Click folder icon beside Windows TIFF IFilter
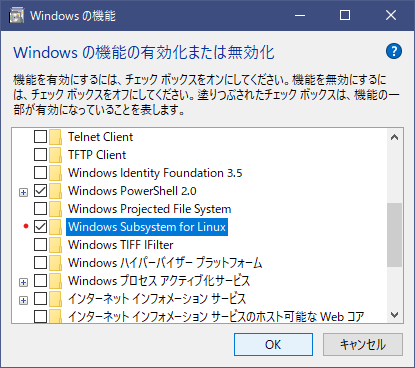Screen dimensions: 415x368 (x=55, y=245)
